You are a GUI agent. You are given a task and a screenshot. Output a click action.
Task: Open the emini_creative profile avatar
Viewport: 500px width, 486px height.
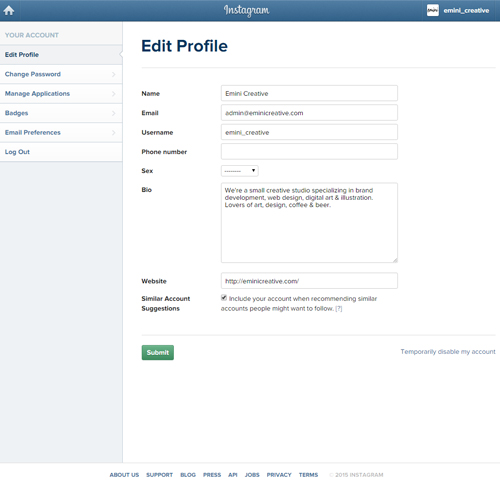[432, 10]
